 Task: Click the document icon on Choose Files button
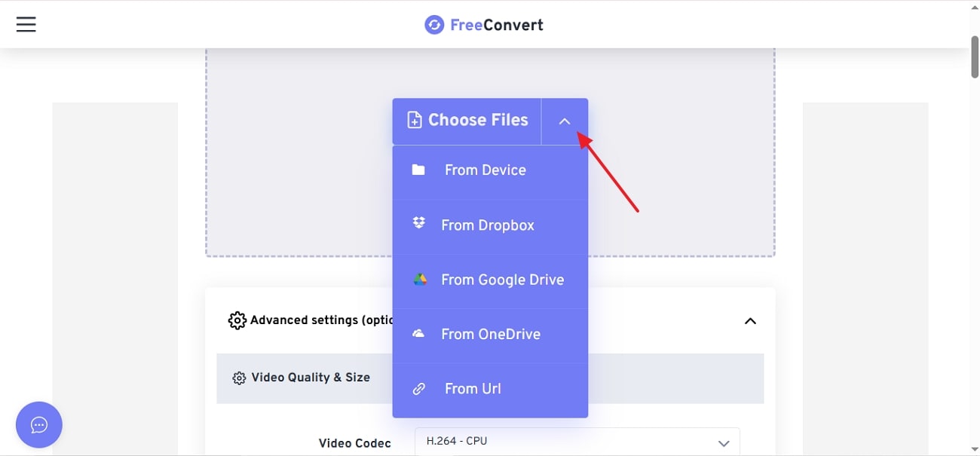click(413, 119)
